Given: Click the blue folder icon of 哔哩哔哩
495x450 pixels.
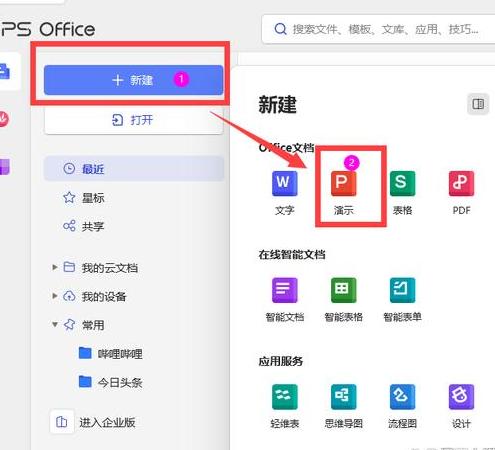Looking at the screenshot, I should click(x=85, y=353).
